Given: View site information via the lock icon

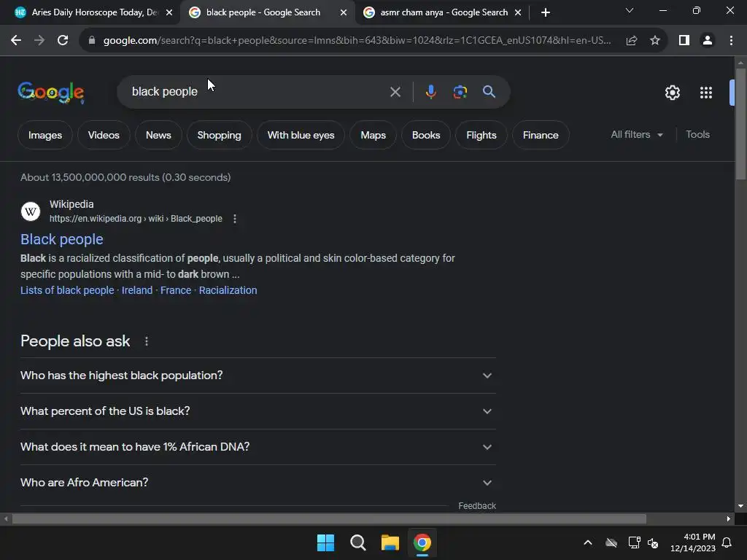Looking at the screenshot, I should coord(92,41).
